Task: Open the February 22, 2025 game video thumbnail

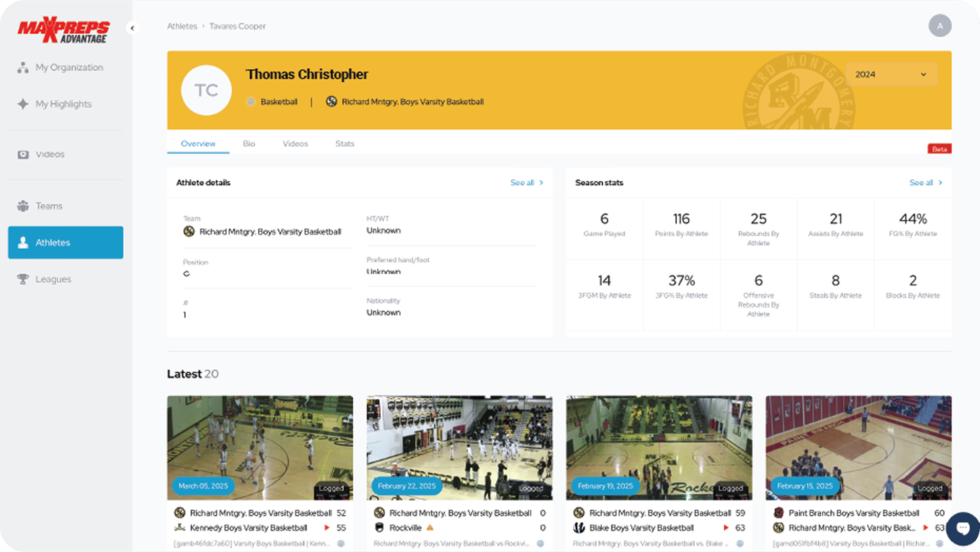Action: click(x=459, y=448)
